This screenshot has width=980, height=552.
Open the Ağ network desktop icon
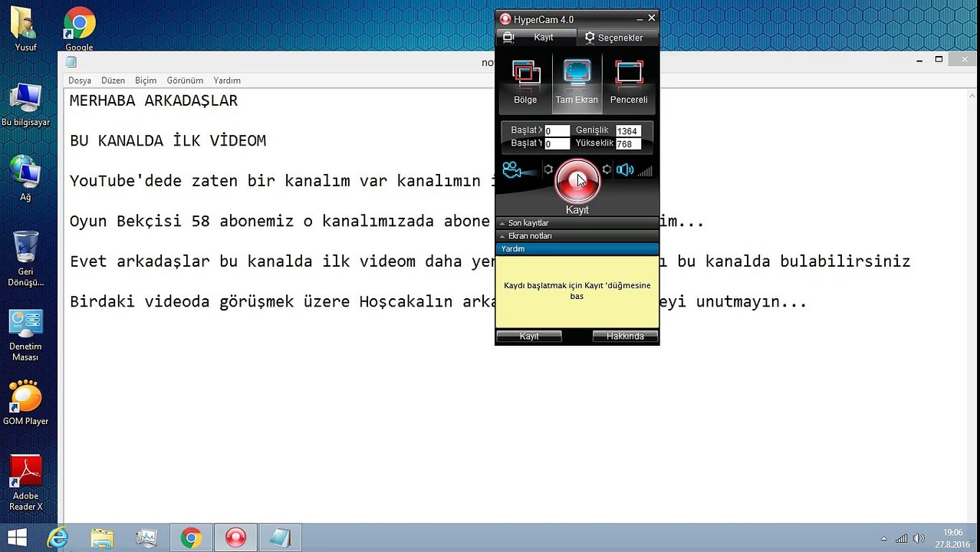pyautogui.click(x=25, y=178)
